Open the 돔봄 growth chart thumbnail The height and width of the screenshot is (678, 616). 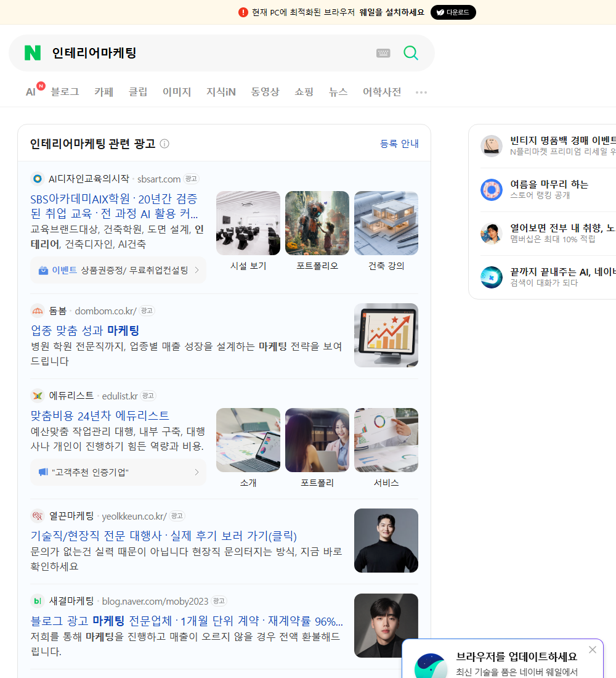(386, 335)
